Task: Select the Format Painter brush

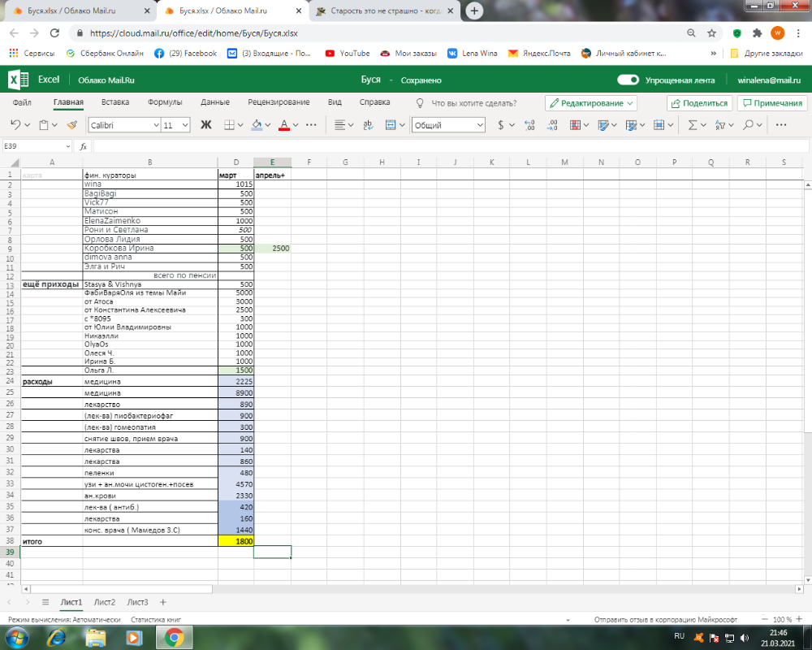Action: 72,125
